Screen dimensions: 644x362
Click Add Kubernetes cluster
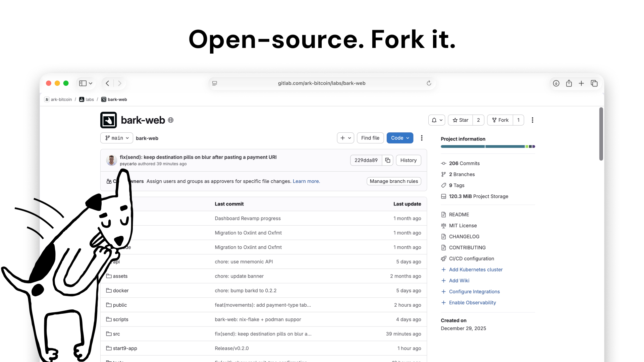tap(476, 270)
